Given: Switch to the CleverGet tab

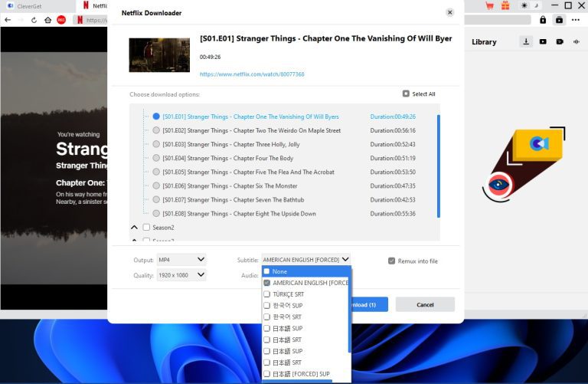Looking at the screenshot, I should (x=32, y=5).
